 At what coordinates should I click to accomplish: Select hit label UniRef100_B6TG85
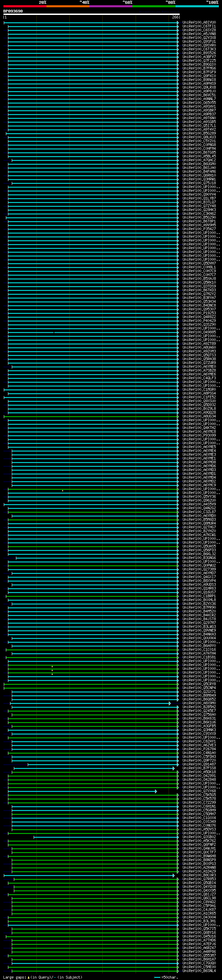click(199, 153)
